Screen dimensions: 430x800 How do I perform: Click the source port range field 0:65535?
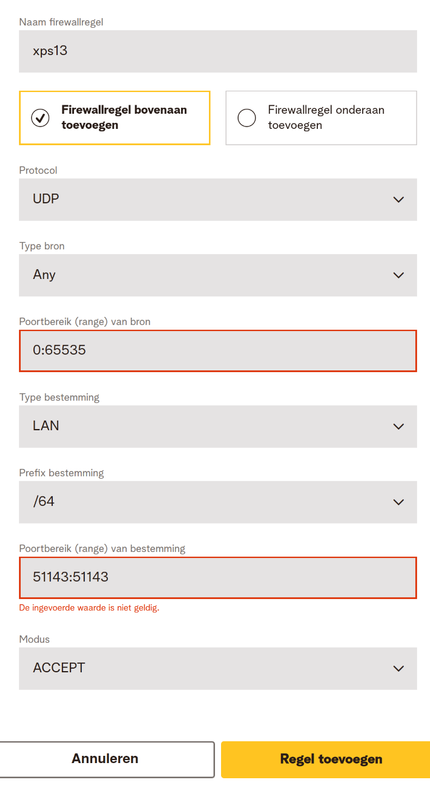click(x=218, y=351)
